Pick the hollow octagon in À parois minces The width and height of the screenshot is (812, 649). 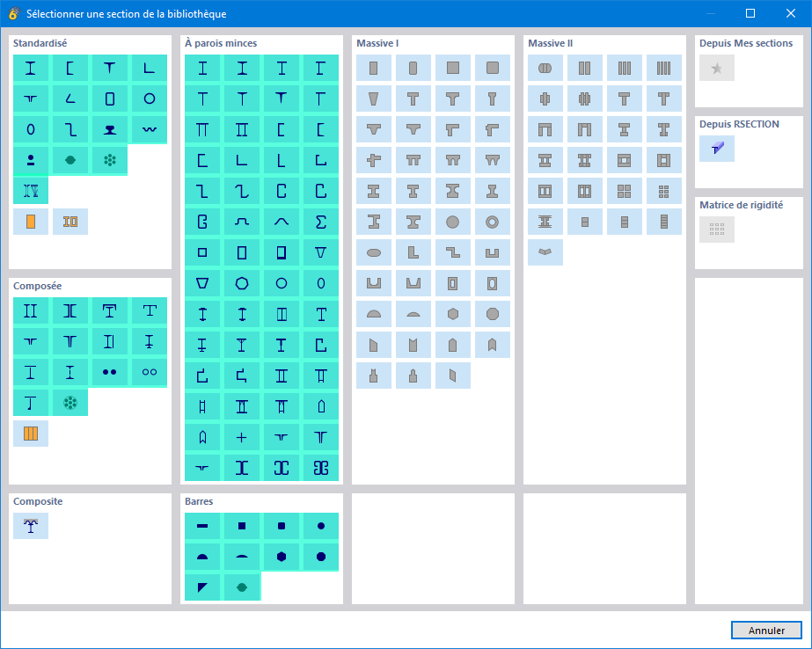(242, 283)
